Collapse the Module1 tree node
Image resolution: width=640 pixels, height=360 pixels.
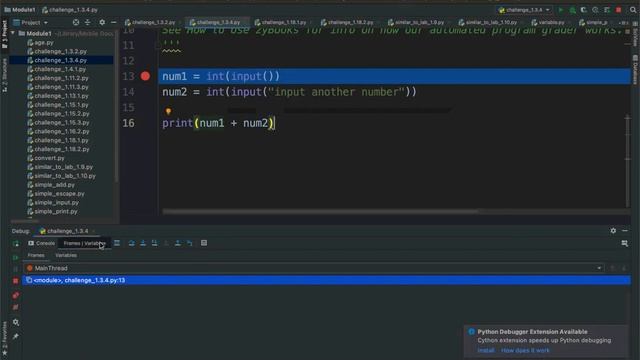pos(13,33)
